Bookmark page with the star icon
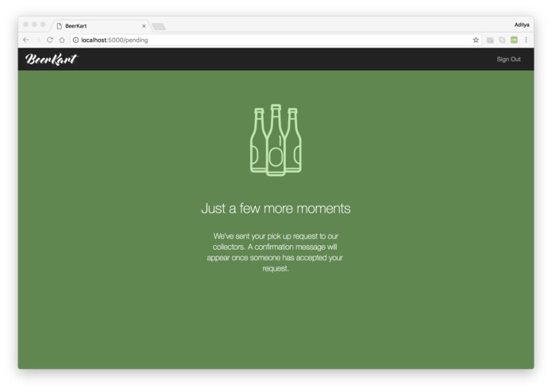Image resolution: width=552 pixels, height=392 pixels. point(476,40)
